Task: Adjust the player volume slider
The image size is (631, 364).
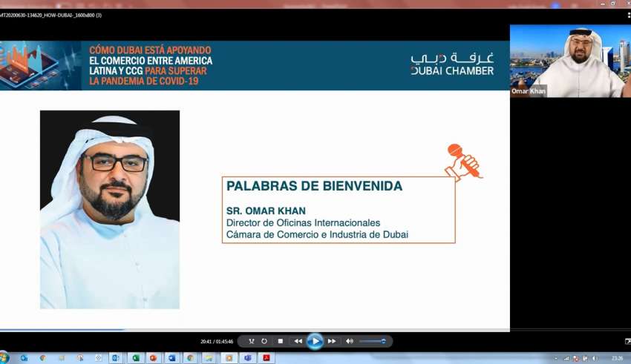Action: [x=372, y=341]
